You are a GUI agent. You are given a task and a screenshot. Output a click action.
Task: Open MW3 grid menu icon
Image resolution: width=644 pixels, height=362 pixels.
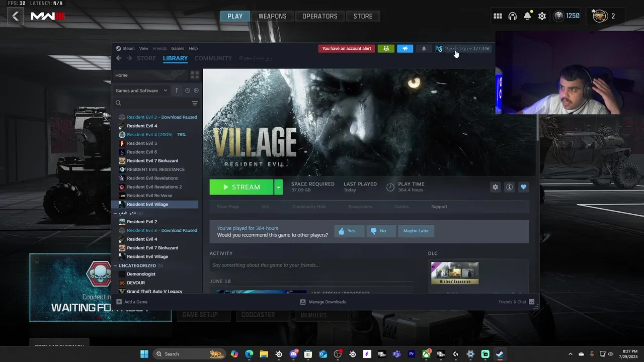coord(498,16)
